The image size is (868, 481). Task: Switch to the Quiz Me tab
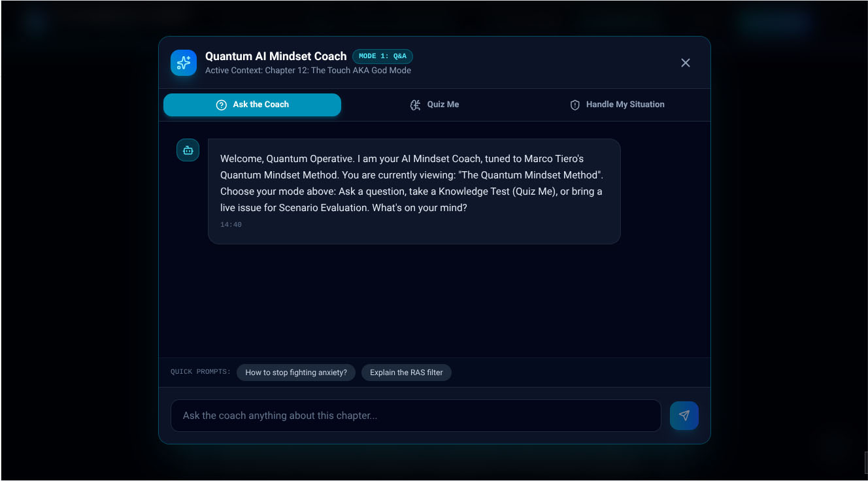(435, 105)
